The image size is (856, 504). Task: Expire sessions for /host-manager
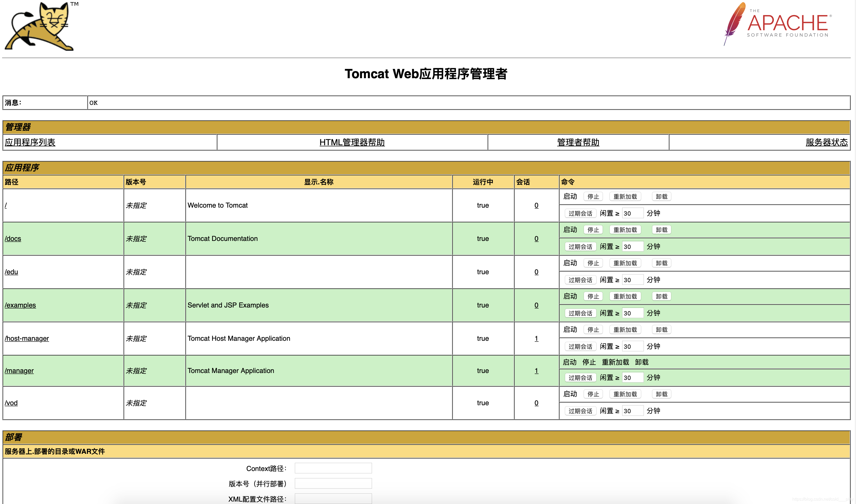580,346
